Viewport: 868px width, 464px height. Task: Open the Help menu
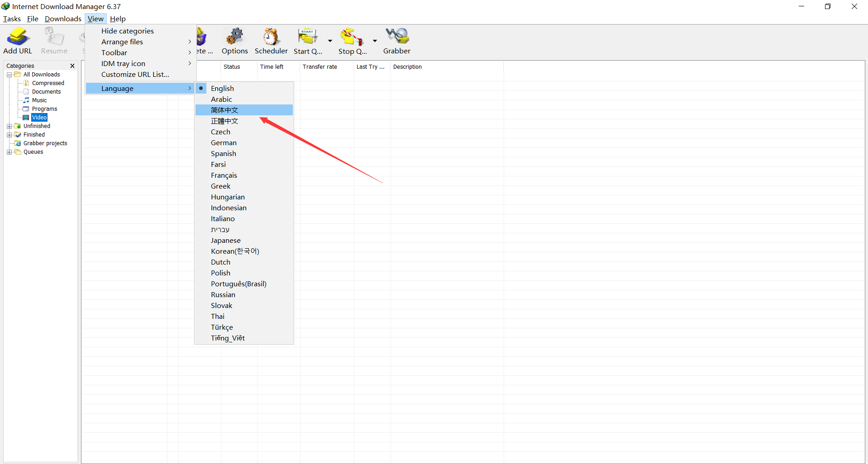(x=118, y=19)
